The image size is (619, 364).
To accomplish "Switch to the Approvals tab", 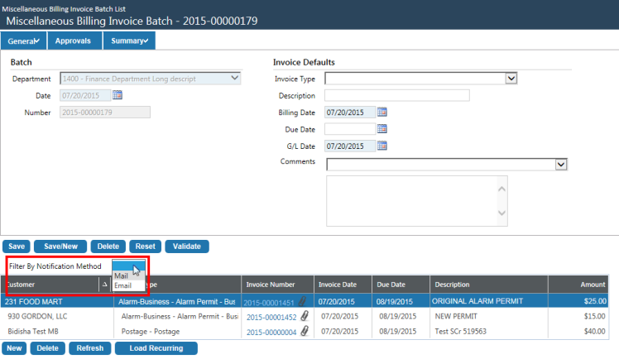I will tap(73, 41).
